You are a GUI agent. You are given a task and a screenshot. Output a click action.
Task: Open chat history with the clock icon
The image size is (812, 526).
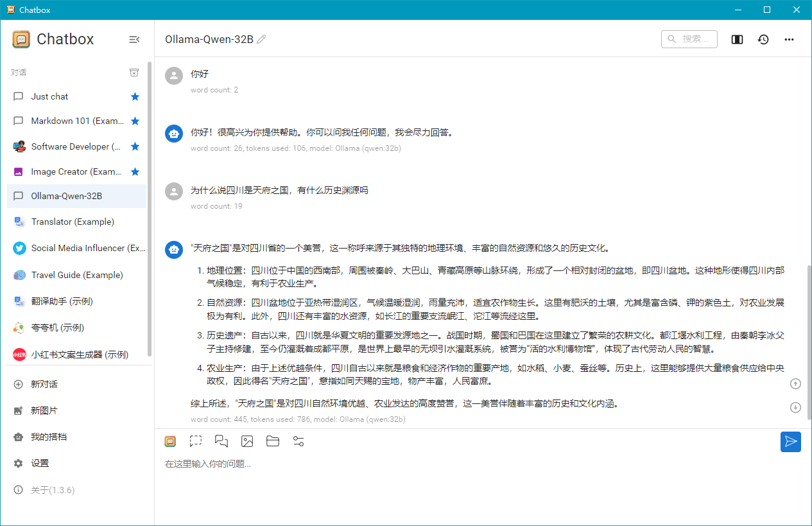(763, 39)
